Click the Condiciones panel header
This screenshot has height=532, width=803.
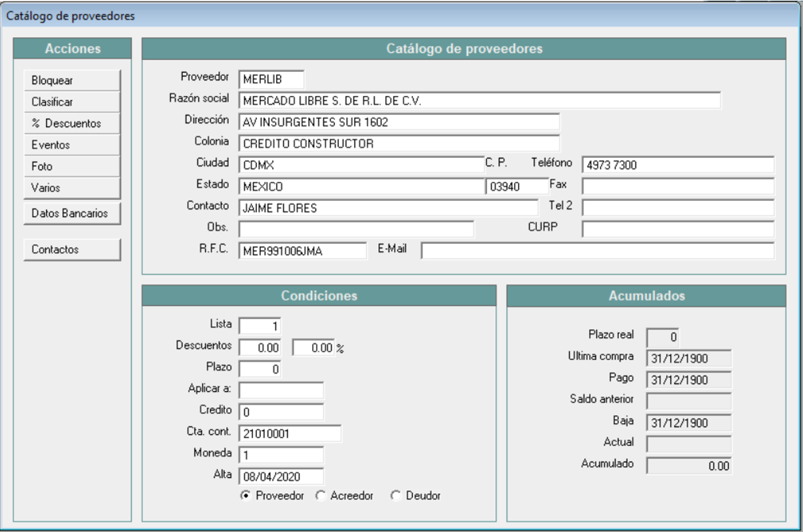point(319,295)
